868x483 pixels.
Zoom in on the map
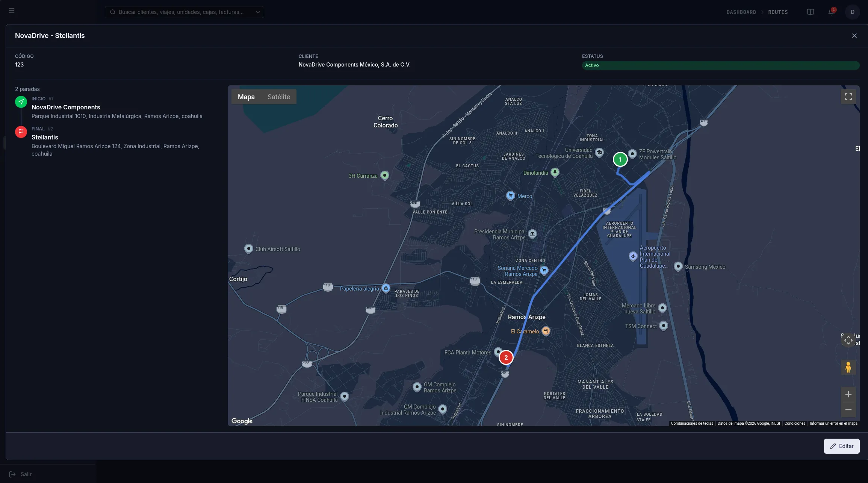(848, 395)
